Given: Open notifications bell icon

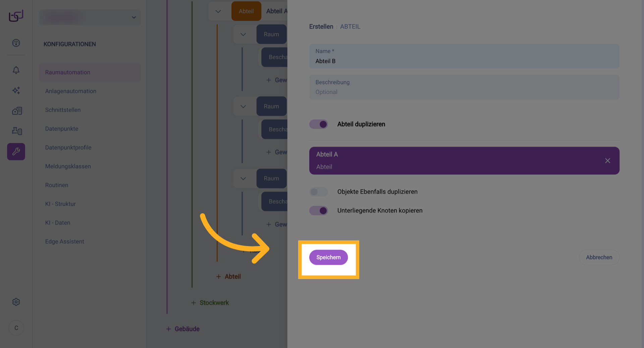Looking at the screenshot, I should [16, 70].
